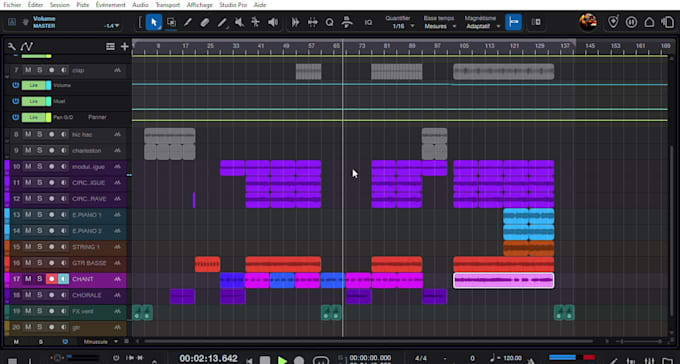Image resolution: width=680 pixels, height=364 pixels.
Task: Click the Q quantize icon
Action: click(330, 22)
